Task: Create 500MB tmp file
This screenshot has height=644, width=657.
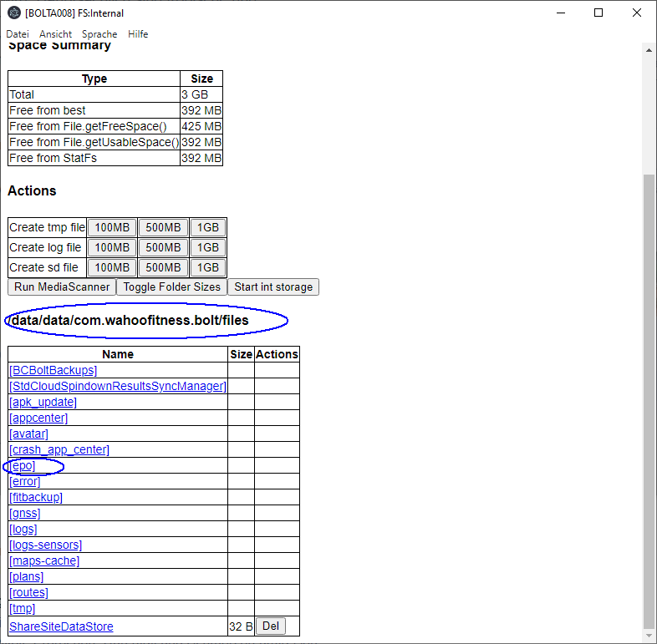Action: (163, 227)
